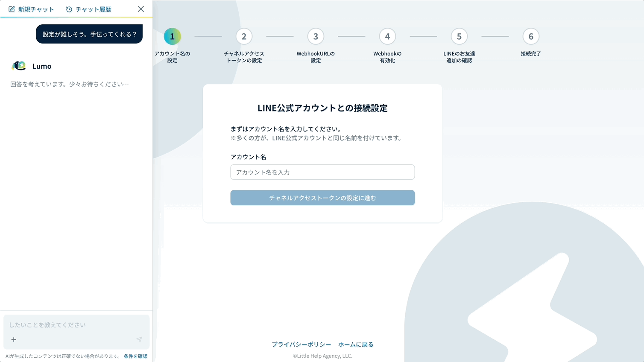The width and height of the screenshot is (644, 362).
Task: Select step 3 WebhookURLの設定
Action: point(316,36)
